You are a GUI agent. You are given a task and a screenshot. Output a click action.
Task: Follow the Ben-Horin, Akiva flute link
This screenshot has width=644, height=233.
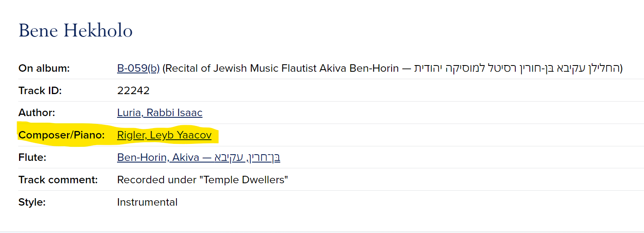[x=162, y=158]
